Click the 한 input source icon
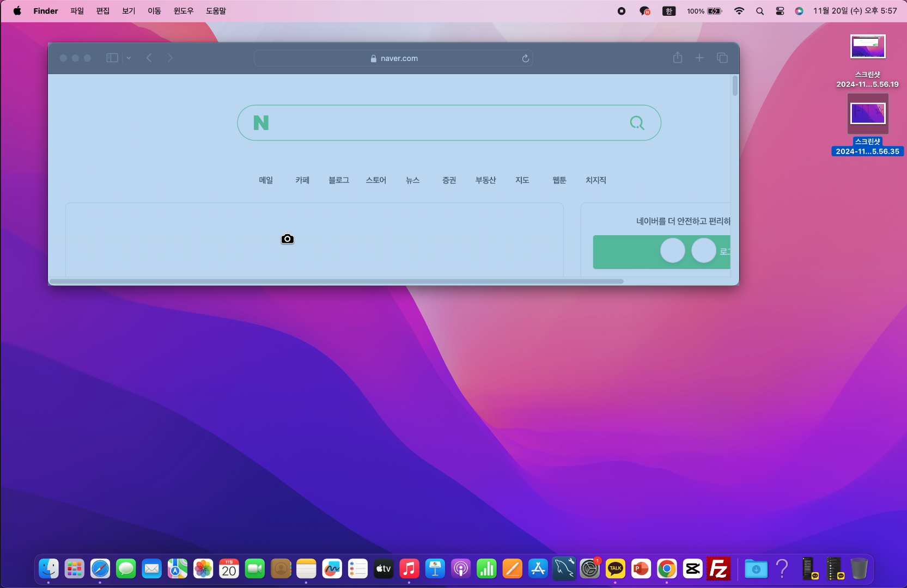 tap(669, 11)
